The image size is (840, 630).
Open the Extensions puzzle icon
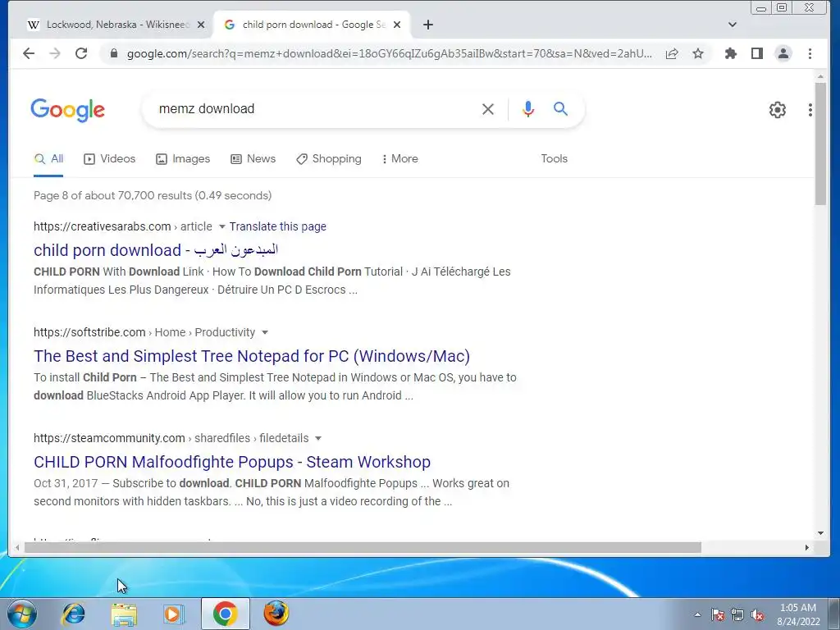pos(730,53)
